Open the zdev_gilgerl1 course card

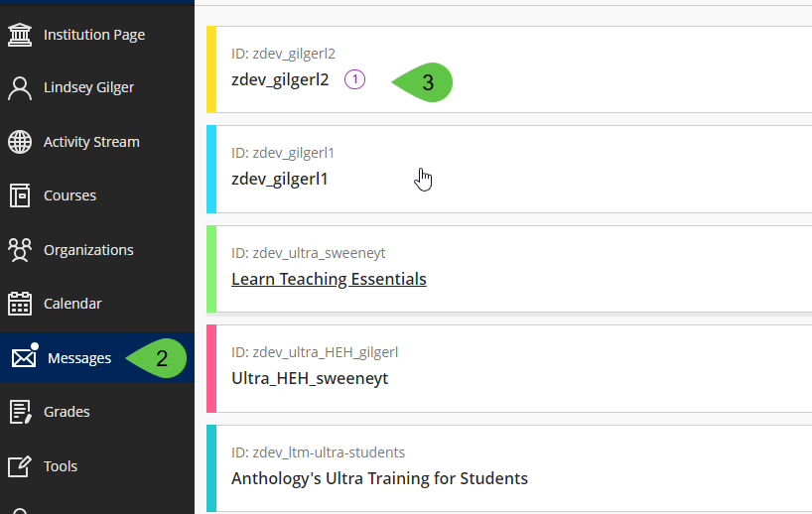click(280, 180)
